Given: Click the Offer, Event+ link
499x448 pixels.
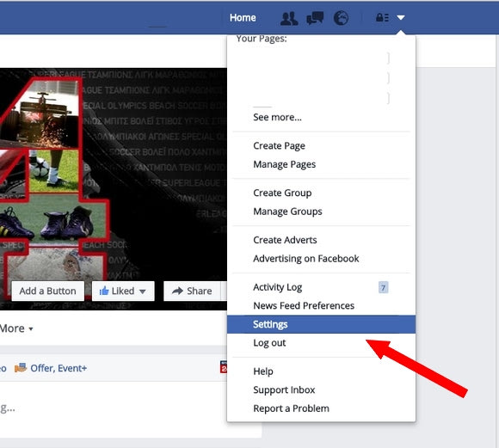Looking at the screenshot, I should pyautogui.click(x=59, y=368).
